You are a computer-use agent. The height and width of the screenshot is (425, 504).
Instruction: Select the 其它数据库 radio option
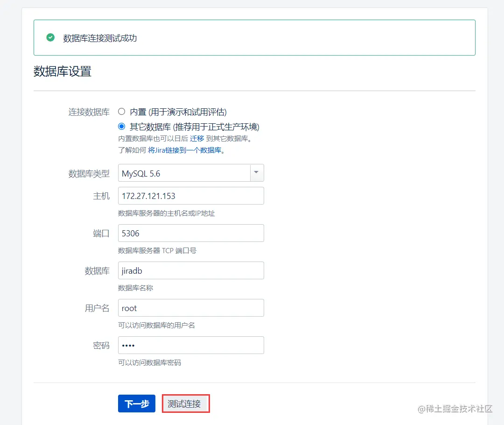coord(121,127)
